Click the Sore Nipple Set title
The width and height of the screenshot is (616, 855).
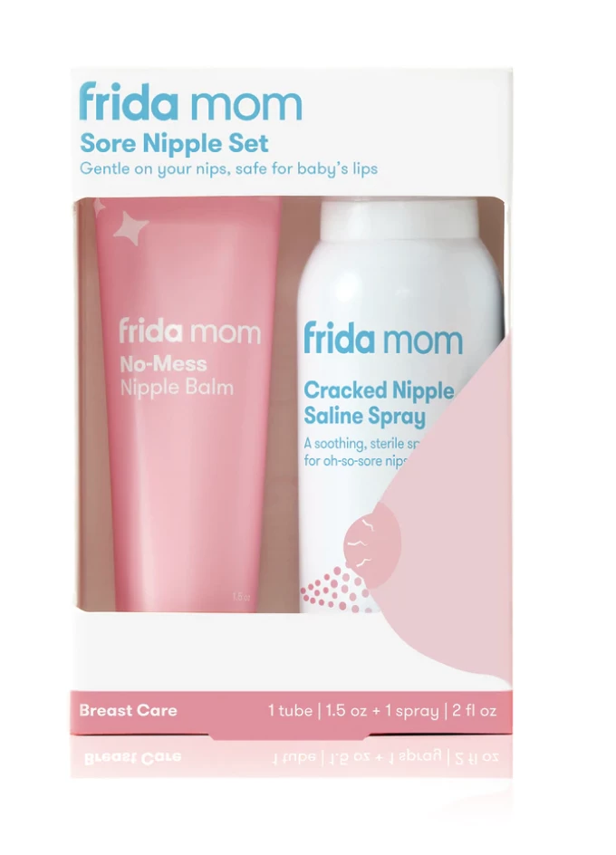(174, 143)
